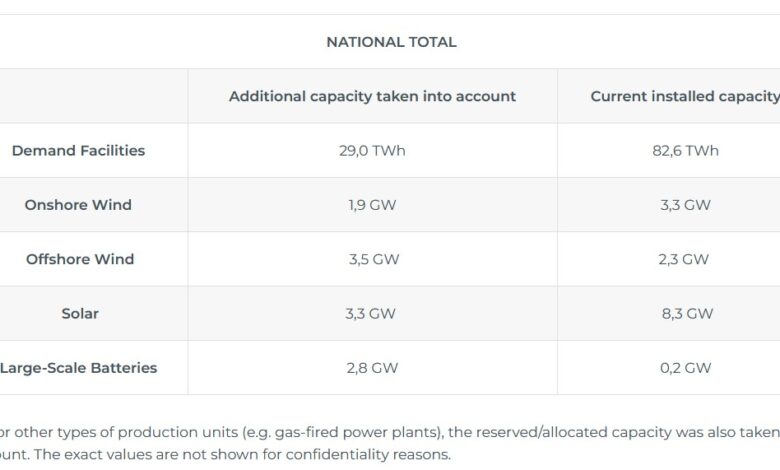Viewport: 780px width, 470px height.
Task: Select the 29,0 TWh cell
Action: click(372, 150)
